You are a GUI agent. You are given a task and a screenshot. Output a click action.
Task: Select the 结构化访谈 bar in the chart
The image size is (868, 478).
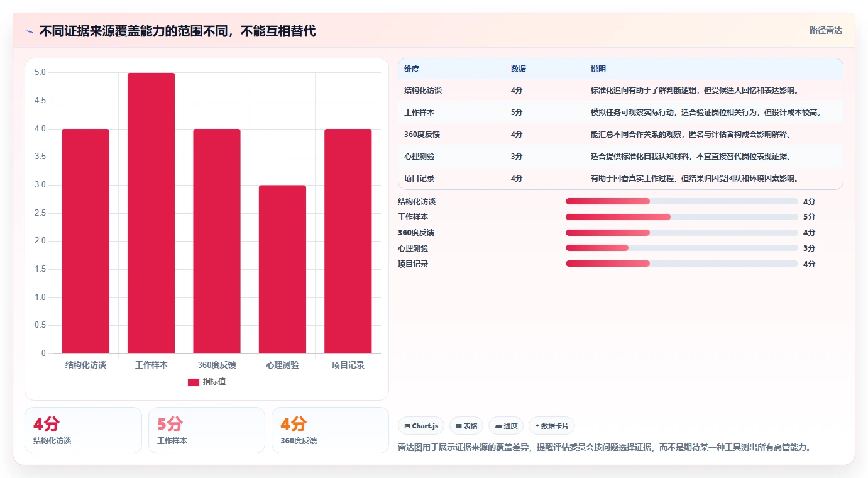[x=85, y=241]
